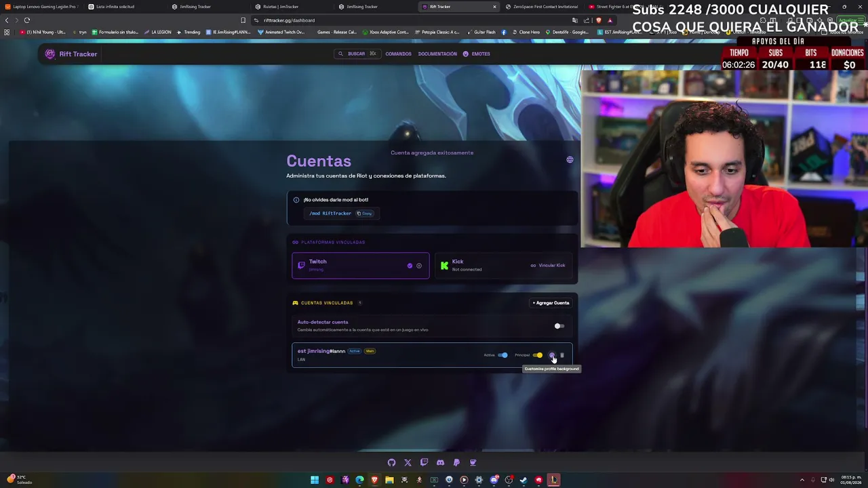The height and width of the screenshot is (488, 868).
Task: Reload the page with the browser refresh button
Action: click(x=27, y=20)
